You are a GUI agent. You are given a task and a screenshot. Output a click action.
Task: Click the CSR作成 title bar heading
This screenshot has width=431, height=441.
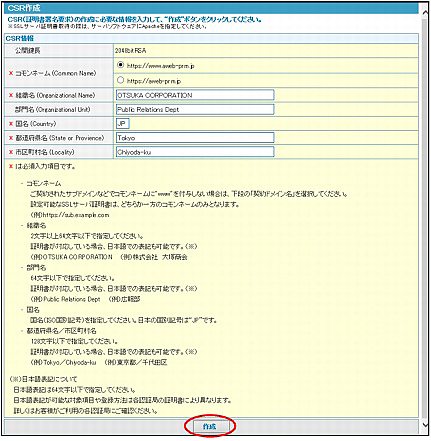[24, 8]
